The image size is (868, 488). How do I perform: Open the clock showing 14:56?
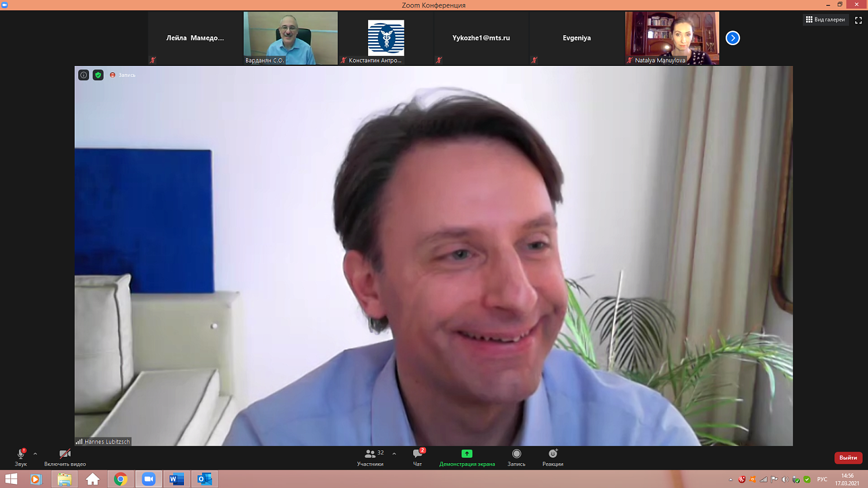tap(847, 479)
